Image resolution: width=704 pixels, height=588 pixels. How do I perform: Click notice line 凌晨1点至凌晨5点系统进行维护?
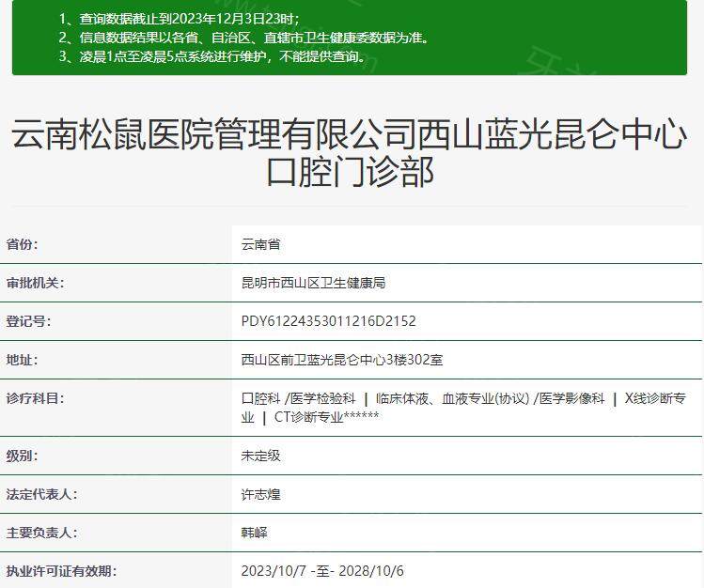[213, 56]
